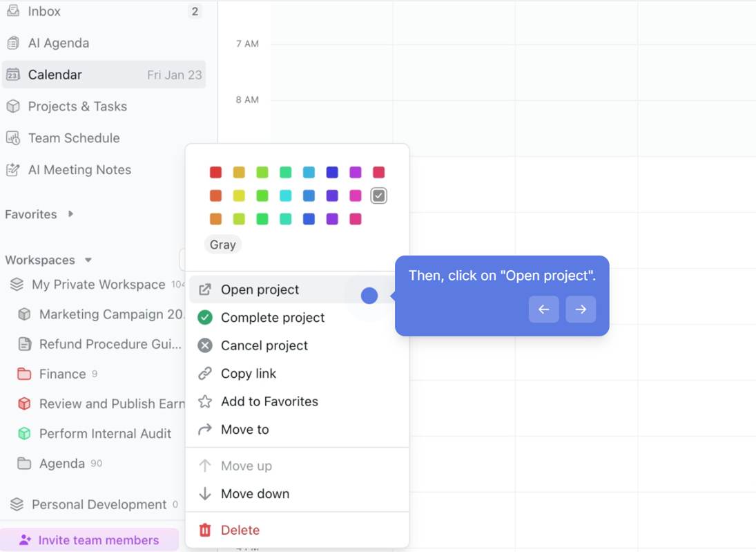Viewport: 756px width, 552px height.
Task: Click the red cube icon for Review and Publish
Action: [x=24, y=403]
